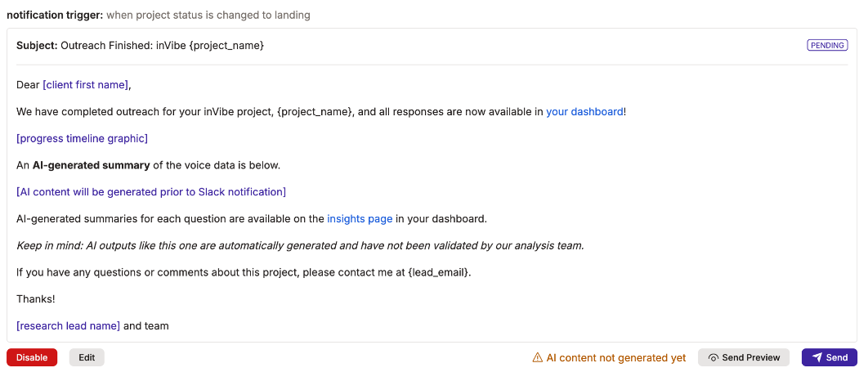
Task: Follow the 'insights page' link
Action: click(360, 219)
